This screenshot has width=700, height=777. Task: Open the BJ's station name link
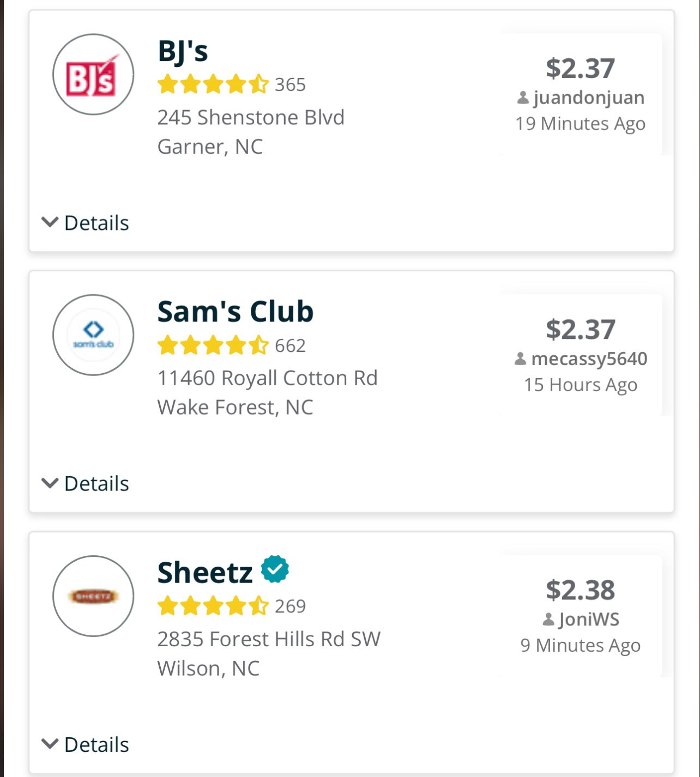(183, 51)
